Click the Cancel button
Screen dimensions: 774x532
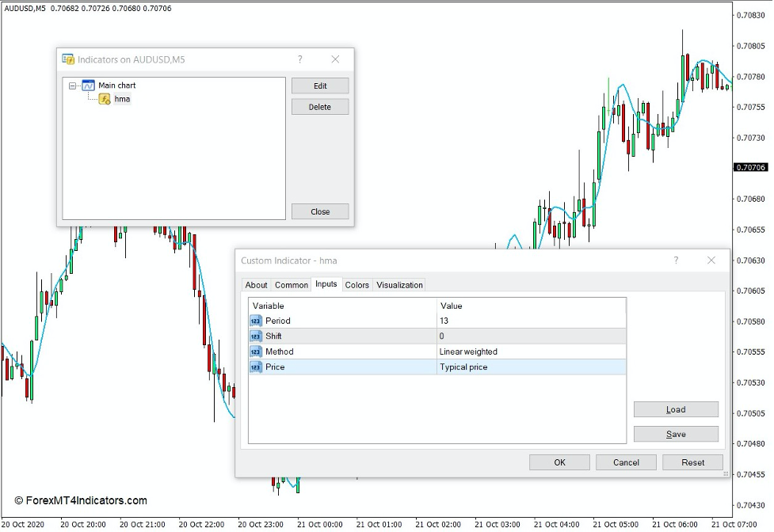[626, 462]
